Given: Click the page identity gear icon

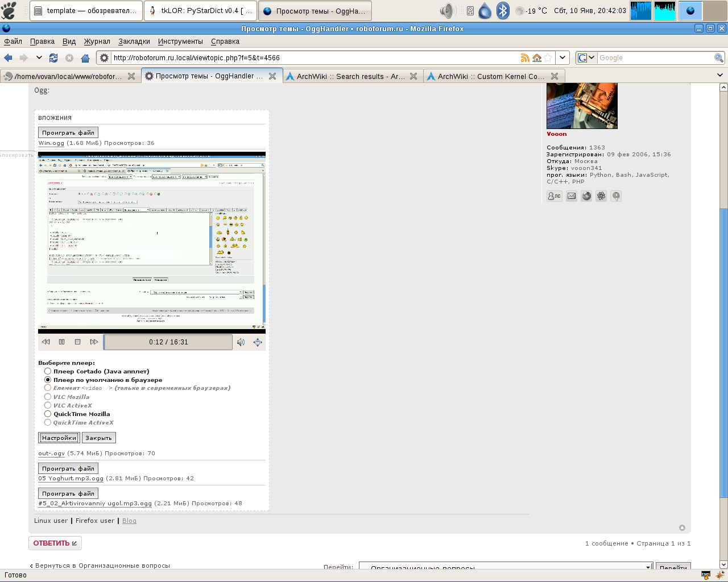Looking at the screenshot, I should tap(104, 57).
